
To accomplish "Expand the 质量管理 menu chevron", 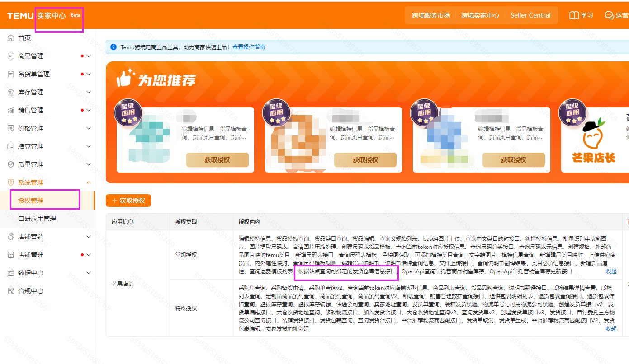I will [x=89, y=164].
